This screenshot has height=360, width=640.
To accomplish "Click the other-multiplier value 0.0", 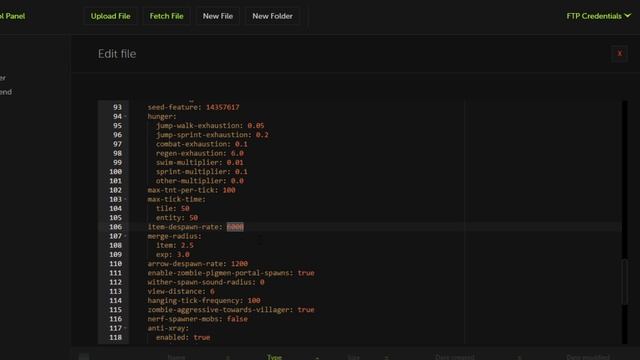I will coord(237,181).
